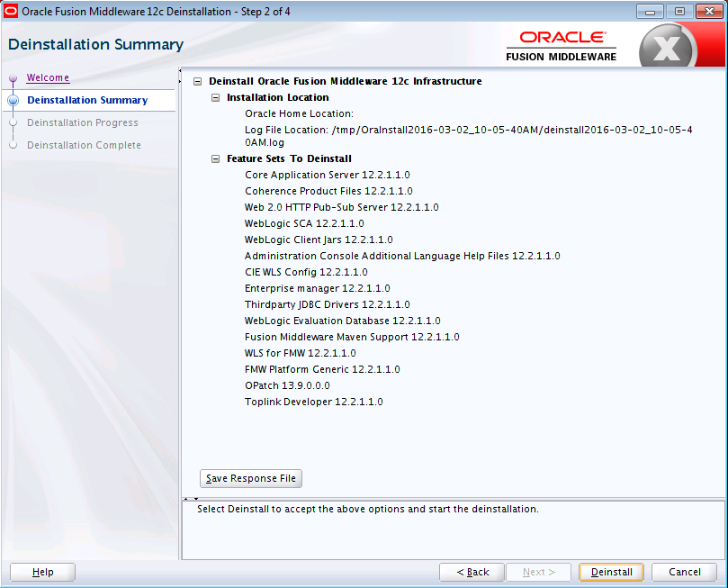Image resolution: width=728 pixels, height=588 pixels.
Task: Select the Log File Location row
Action: pos(469,136)
